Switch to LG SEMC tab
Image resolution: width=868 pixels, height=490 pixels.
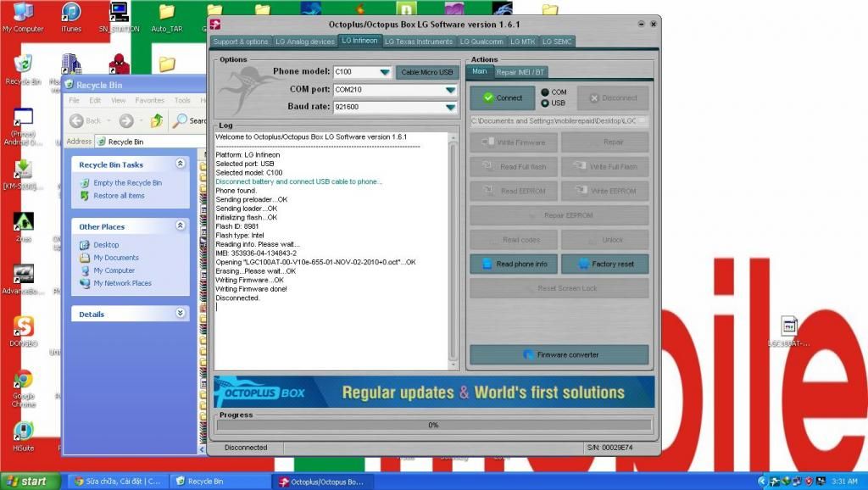557,42
